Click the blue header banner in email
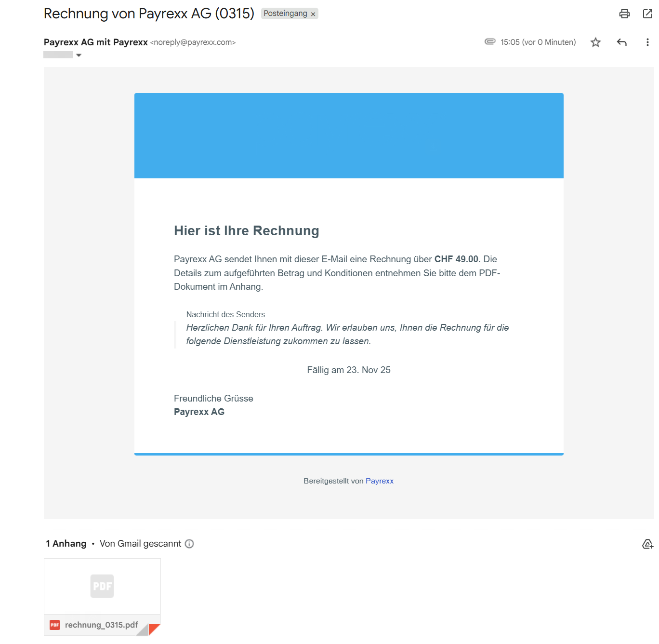659x644 pixels. 349,135
